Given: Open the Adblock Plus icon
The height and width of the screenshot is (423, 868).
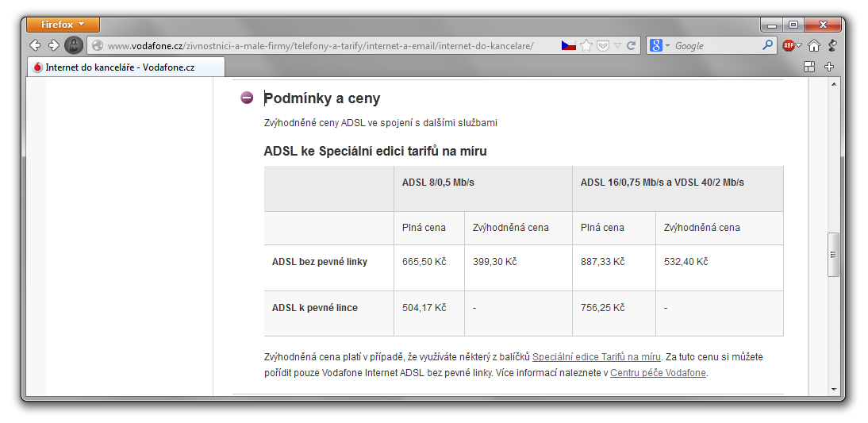Looking at the screenshot, I should [x=789, y=46].
